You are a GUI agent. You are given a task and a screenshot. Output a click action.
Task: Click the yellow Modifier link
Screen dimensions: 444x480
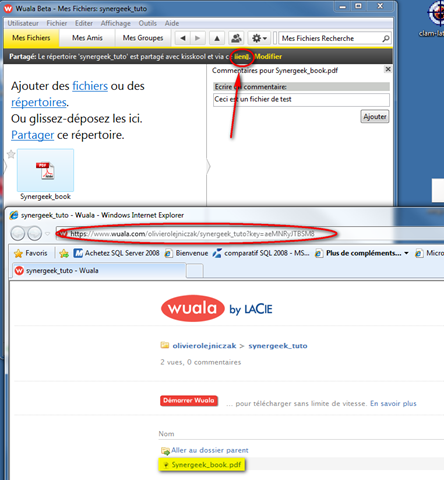click(x=268, y=57)
